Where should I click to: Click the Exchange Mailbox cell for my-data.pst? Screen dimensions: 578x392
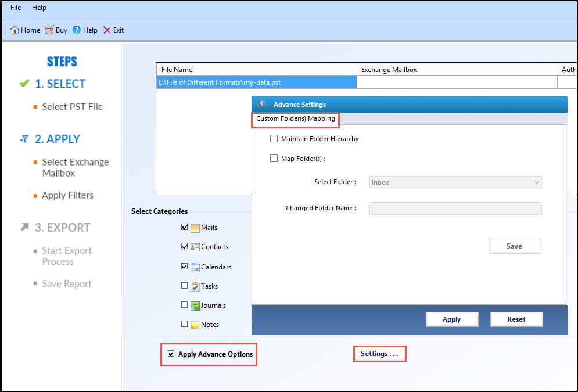pos(457,82)
